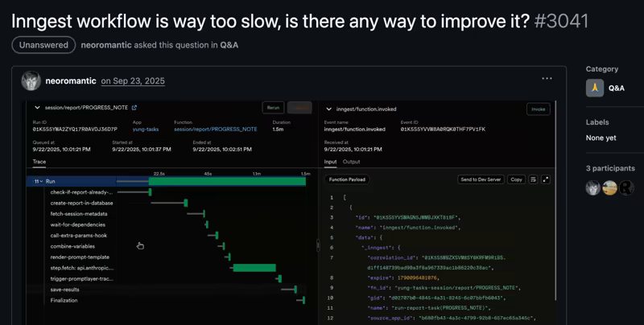Screen dimensions: 644x325
Task: Click the Q&A category prayer-hands icon
Action: (x=595, y=88)
